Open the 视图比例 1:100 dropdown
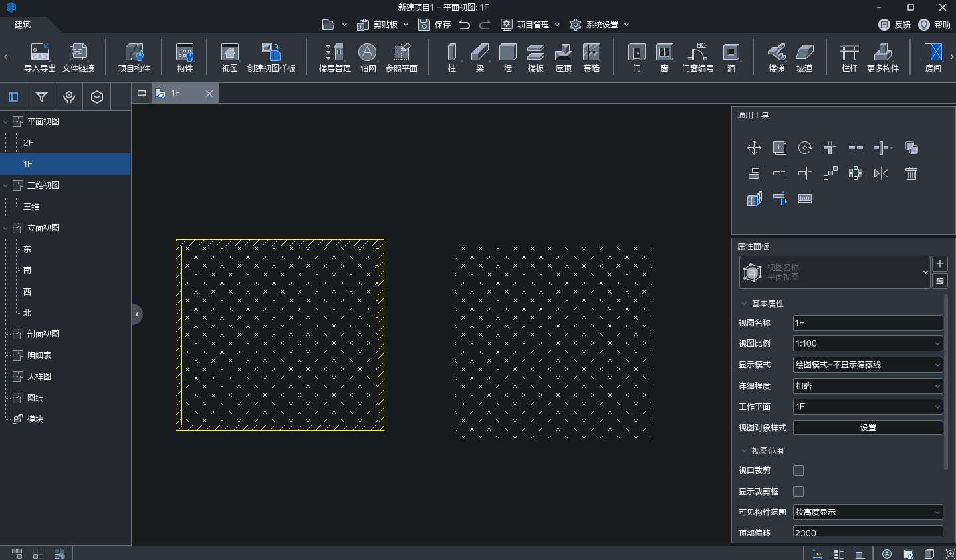 (x=868, y=343)
